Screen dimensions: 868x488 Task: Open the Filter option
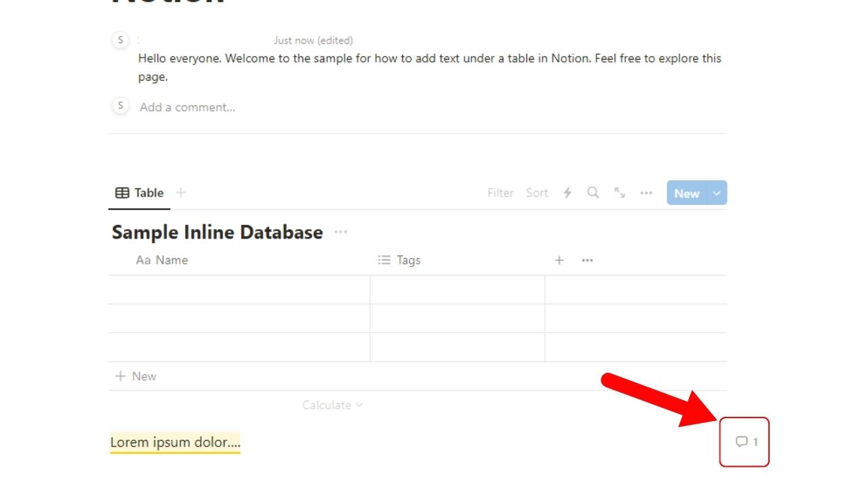tap(500, 193)
